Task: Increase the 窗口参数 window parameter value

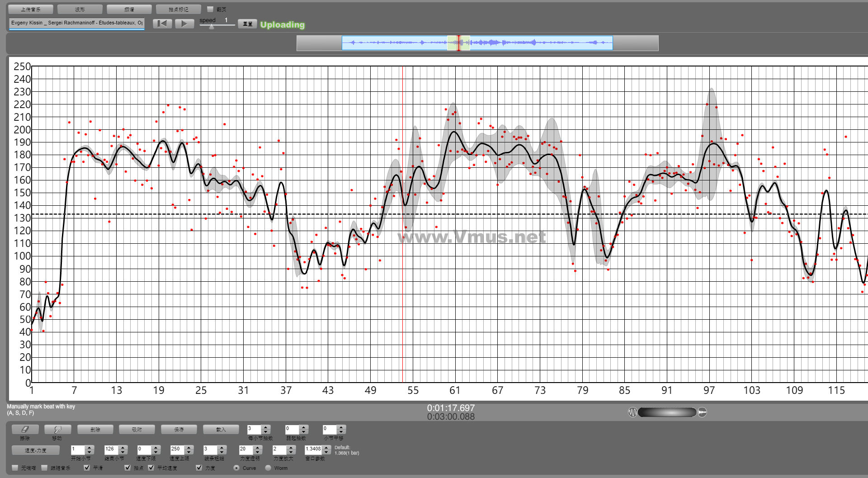Action: point(327,448)
